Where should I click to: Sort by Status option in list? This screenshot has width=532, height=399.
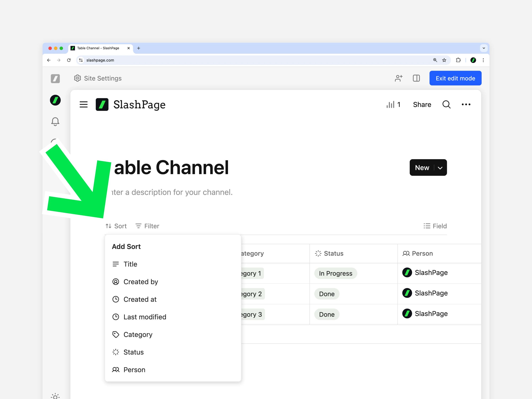click(173, 352)
